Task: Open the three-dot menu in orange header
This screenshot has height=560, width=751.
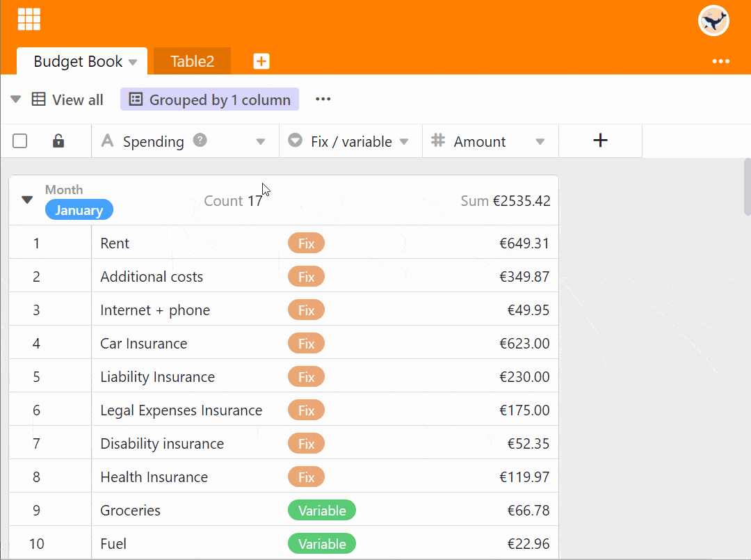Action: 721,61
